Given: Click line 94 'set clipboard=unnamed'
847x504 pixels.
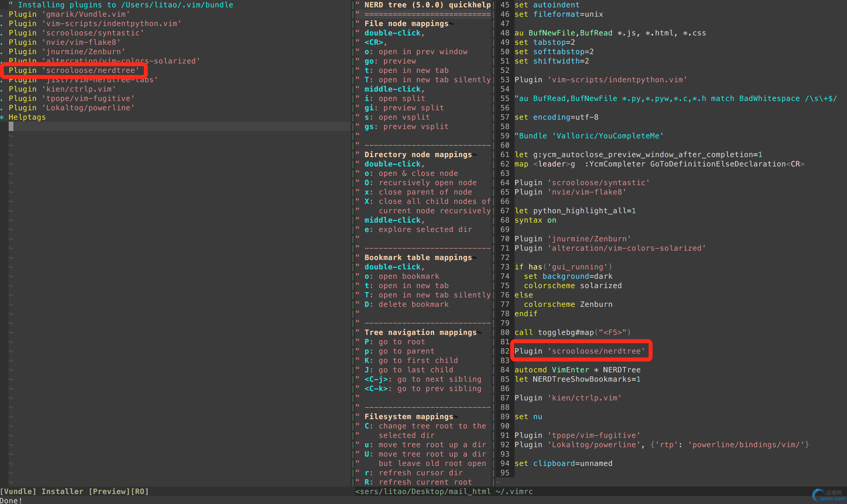Looking at the screenshot, I should (x=564, y=464).
